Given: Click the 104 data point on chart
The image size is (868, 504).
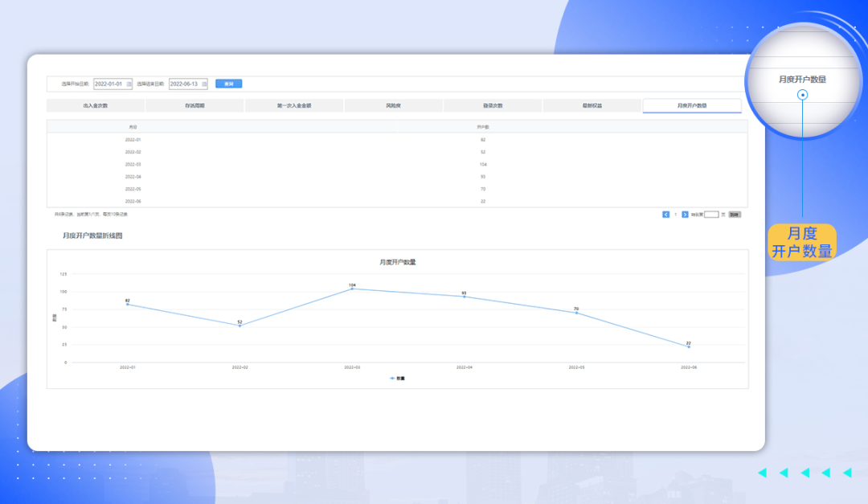Looking at the screenshot, I should [x=352, y=289].
